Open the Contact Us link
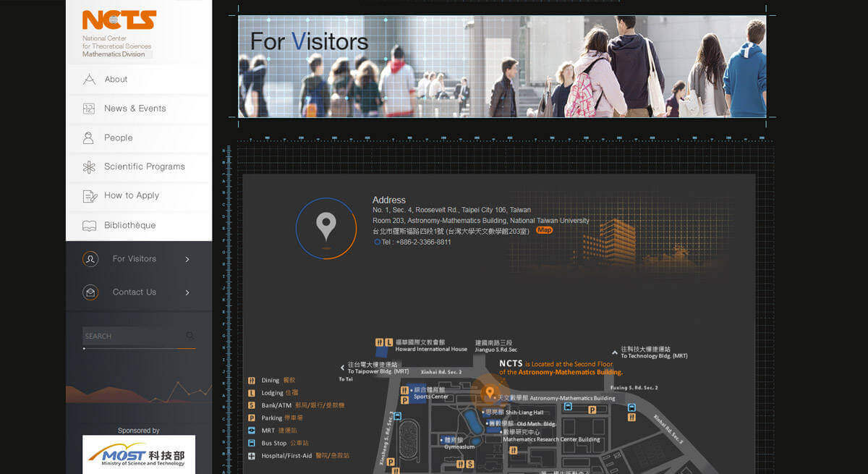The height and width of the screenshot is (474, 868). (134, 292)
